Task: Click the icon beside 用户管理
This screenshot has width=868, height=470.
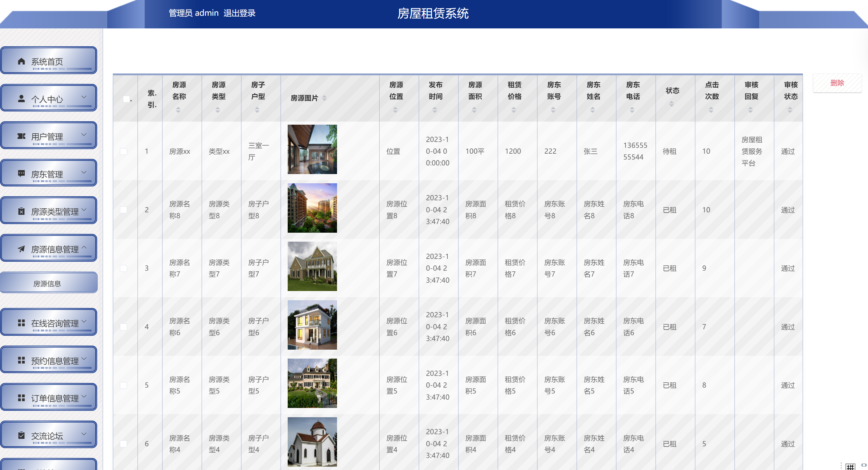Action: pyautogui.click(x=21, y=136)
